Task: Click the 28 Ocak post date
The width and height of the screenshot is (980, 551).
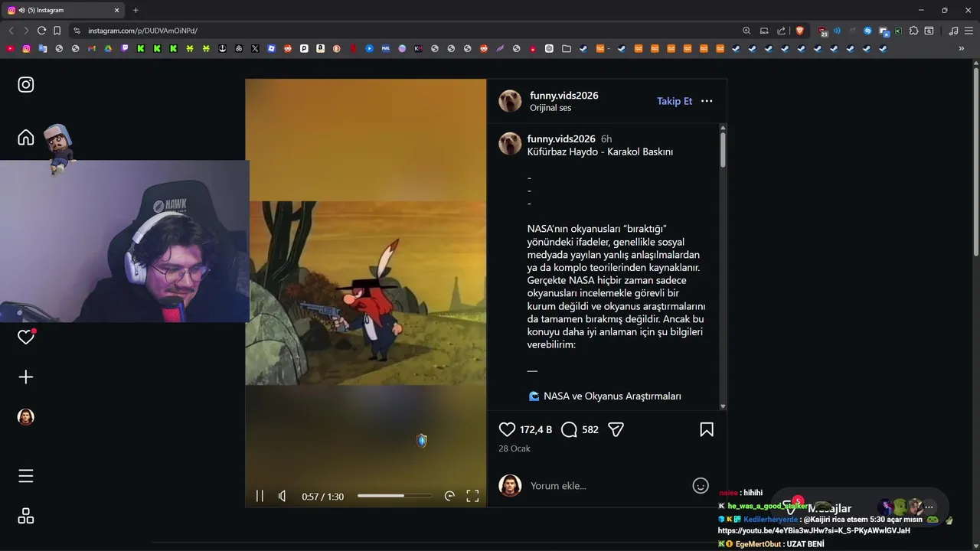Action: tap(514, 448)
